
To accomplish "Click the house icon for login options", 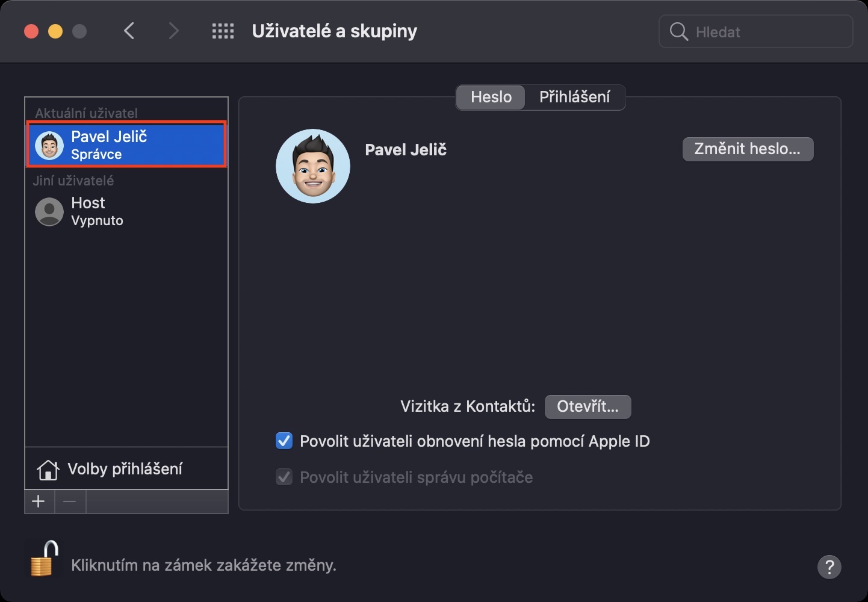I will click(48, 470).
